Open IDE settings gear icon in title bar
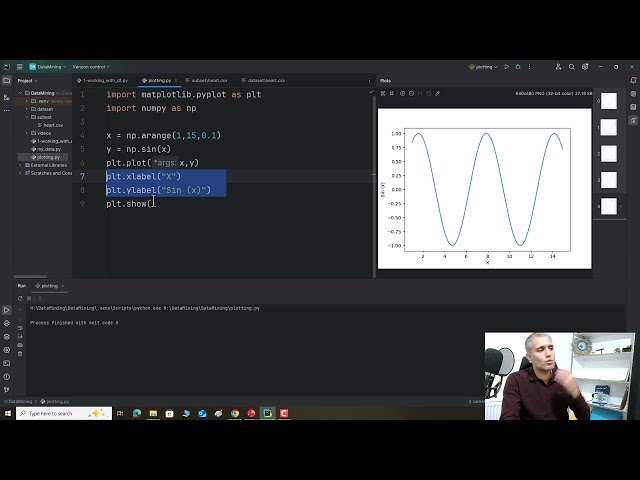640x480 pixels. click(x=585, y=67)
